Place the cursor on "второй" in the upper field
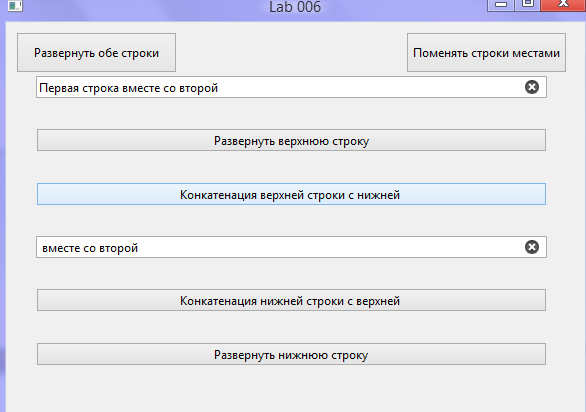Screen dimensions: 586x412 pyautogui.click(x=198, y=88)
